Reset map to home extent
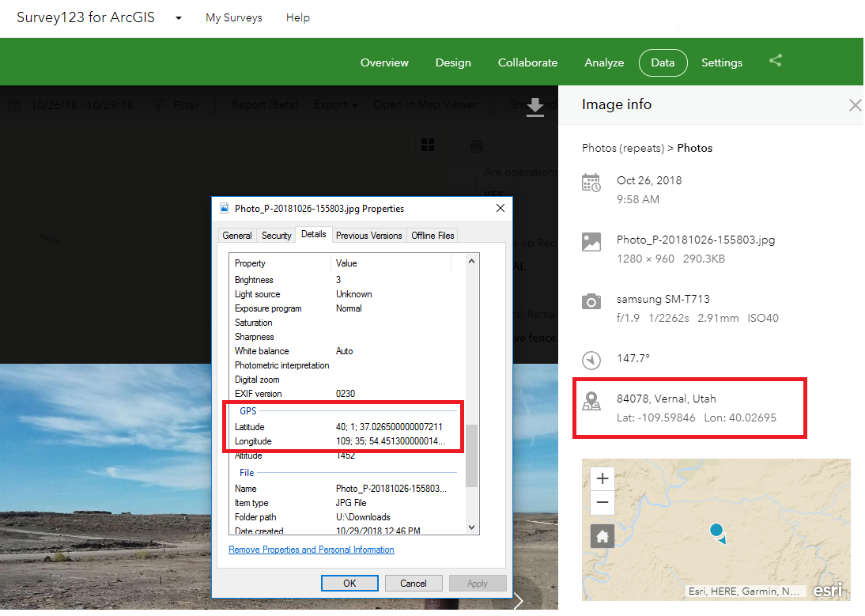Viewport: 865px width, 616px height. 602,536
